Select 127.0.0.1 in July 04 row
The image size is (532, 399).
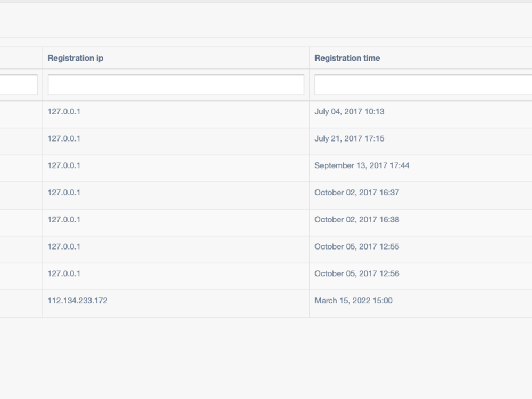pos(64,112)
